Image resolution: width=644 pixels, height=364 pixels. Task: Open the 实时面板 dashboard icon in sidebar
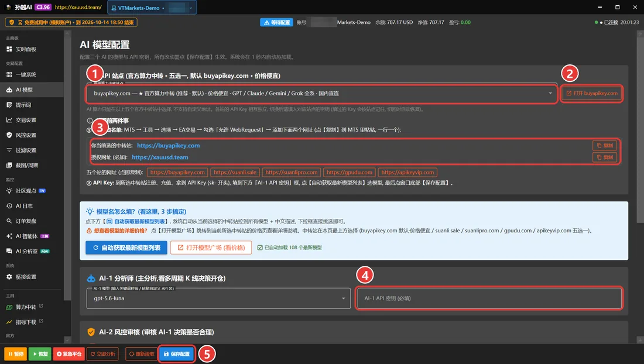pyautogui.click(x=9, y=49)
